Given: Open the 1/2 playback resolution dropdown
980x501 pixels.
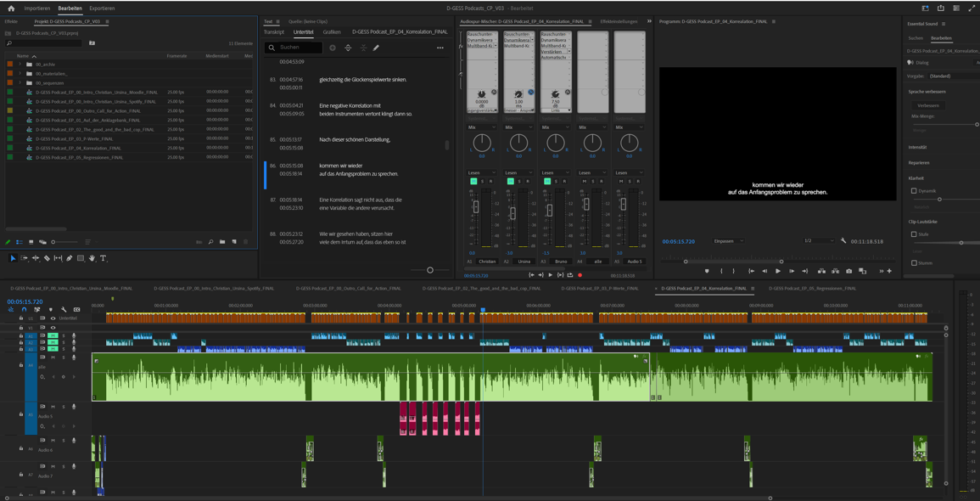Looking at the screenshot, I should coord(819,241).
